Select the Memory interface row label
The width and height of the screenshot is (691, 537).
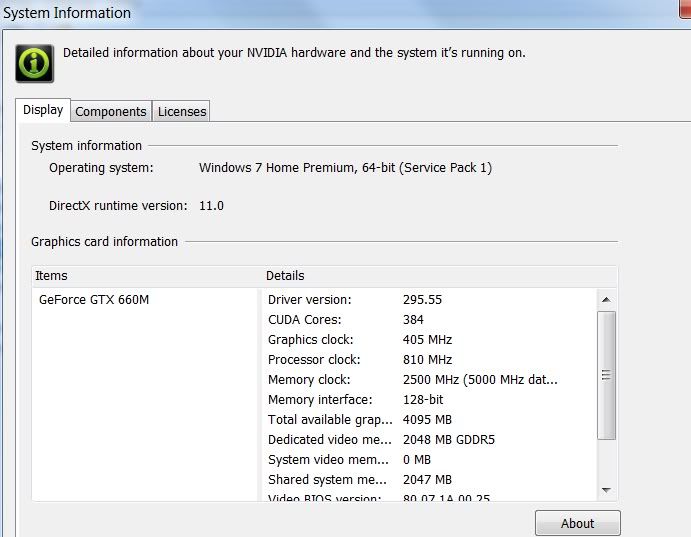(x=320, y=400)
